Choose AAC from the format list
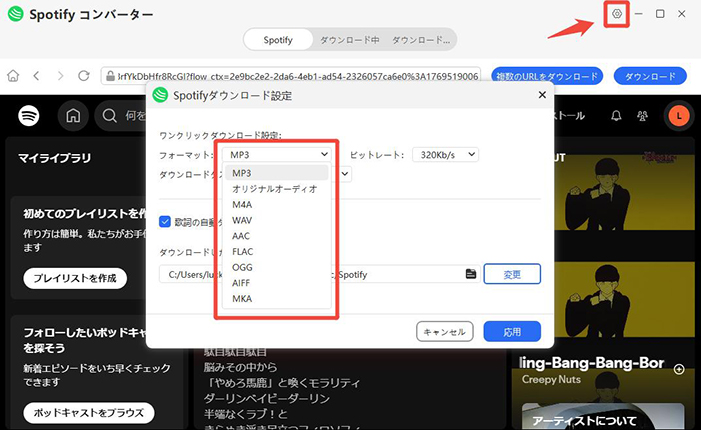Viewport: 701px width, 430px height. pos(277,236)
